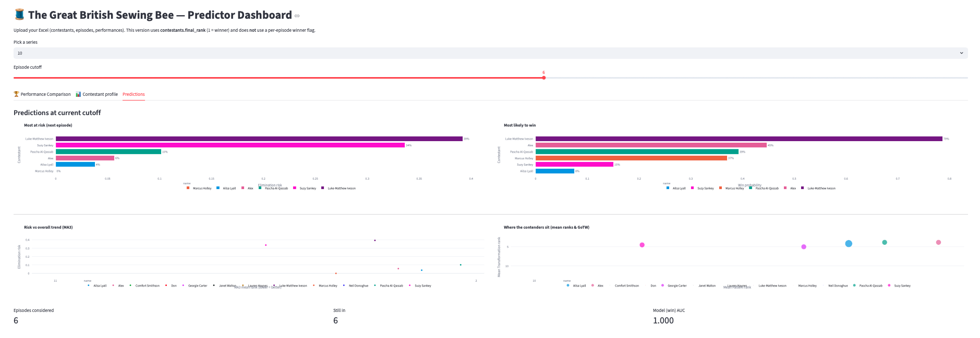Click Ailsa Lyall's blue legend square in Most likely to win chart
The height and width of the screenshot is (338, 980).
pos(668,188)
